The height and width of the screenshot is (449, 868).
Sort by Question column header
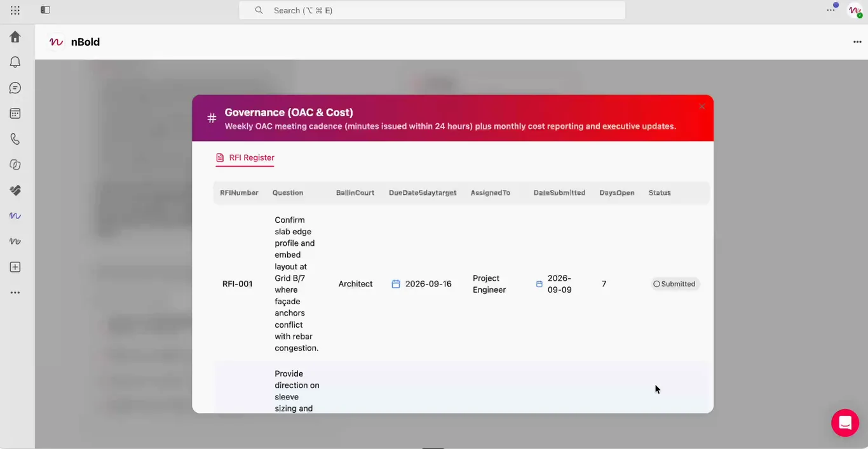point(288,192)
